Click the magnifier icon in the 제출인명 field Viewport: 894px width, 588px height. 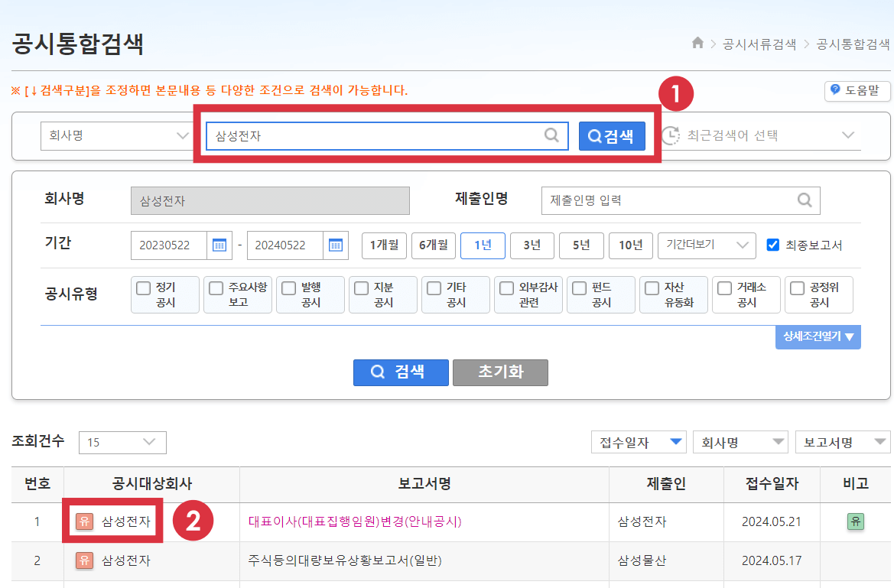pos(804,200)
